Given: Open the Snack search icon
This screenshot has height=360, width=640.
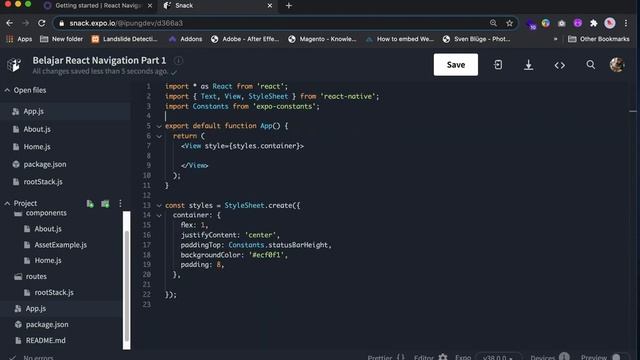Looking at the screenshot, I should 591,64.
